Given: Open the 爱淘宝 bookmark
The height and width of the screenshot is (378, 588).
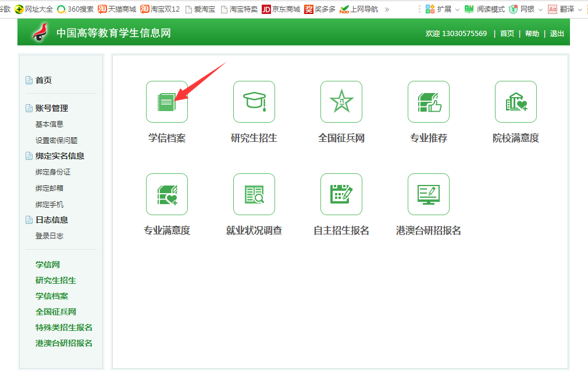Looking at the screenshot, I should tap(201, 9).
